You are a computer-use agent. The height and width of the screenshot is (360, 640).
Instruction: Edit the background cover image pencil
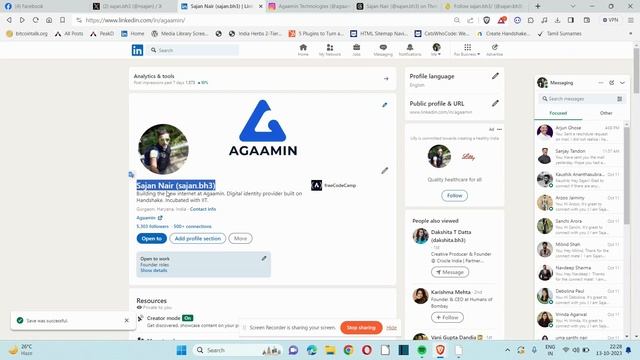click(384, 105)
